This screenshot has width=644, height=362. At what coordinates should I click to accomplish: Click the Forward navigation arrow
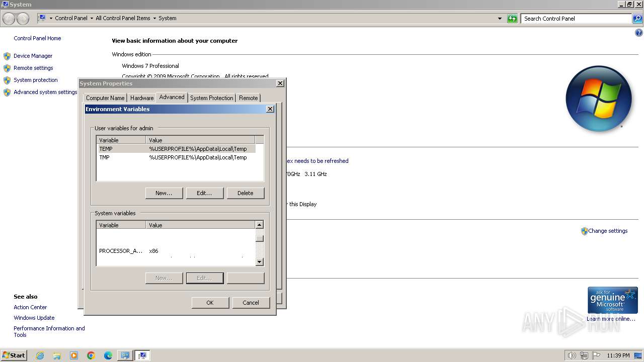point(23,19)
